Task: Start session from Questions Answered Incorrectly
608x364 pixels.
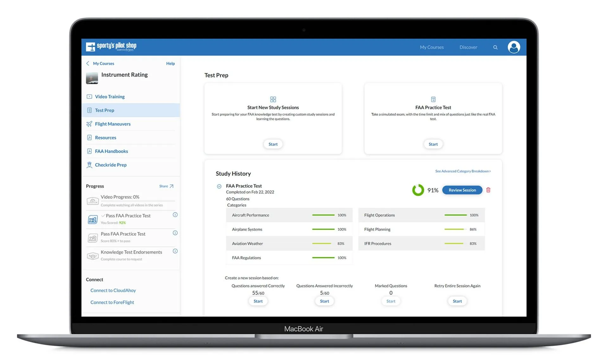Action: 324,301
